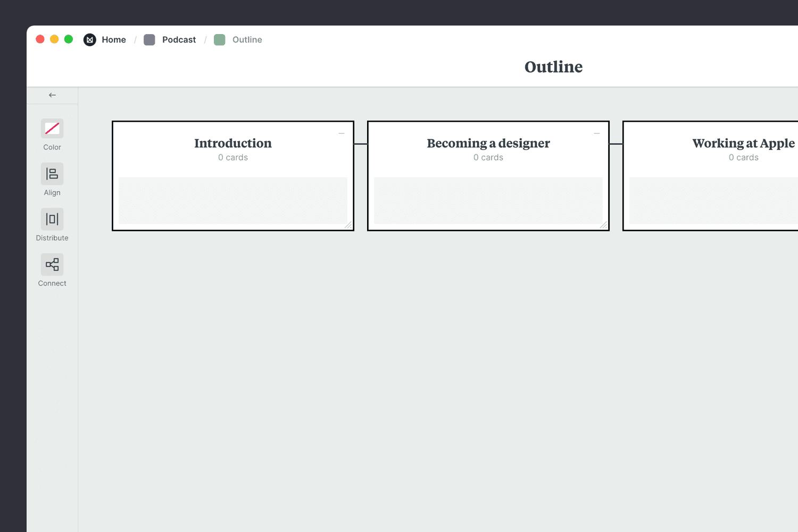Image resolution: width=798 pixels, height=532 pixels.
Task: Click the Becoming a designer heading
Action: (x=488, y=143)
